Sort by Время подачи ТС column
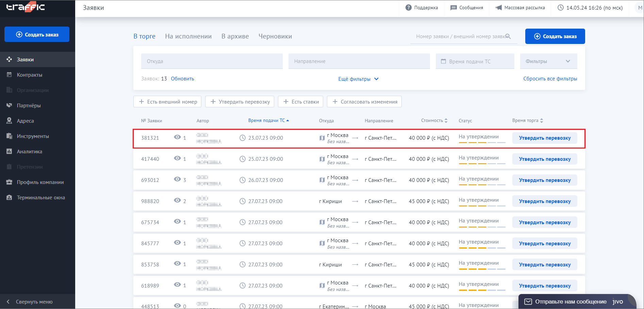644x309 pixels. (x=268, y=120)
